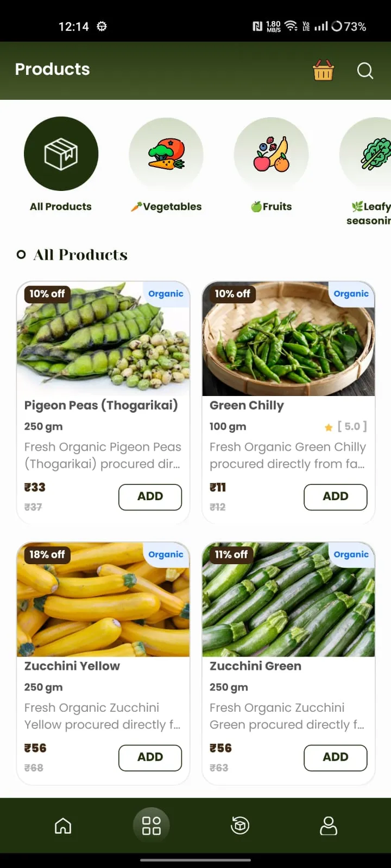This screenshot has height=868, width=391.
Task: Open the shopping basket cart icon
Action: click(x=323, y=71)
